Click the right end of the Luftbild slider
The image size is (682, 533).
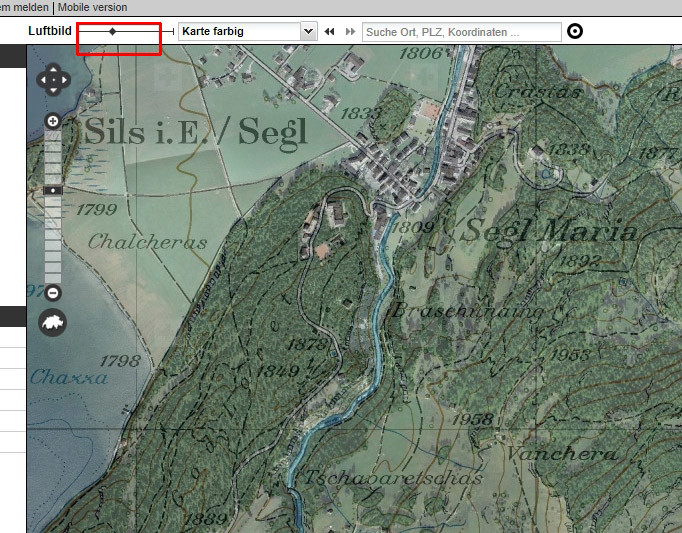tap(172, 32)
